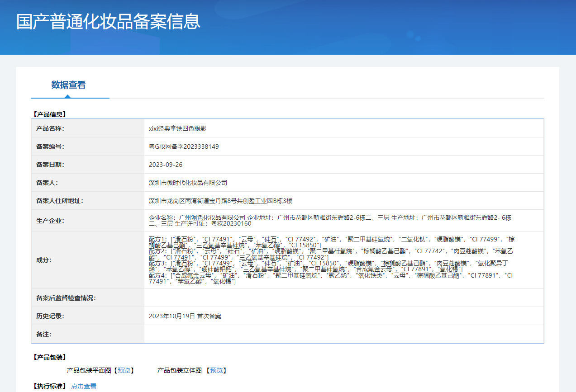
Task: Select filing number 粤G妆网备字2023338149
Action: click(184, 146)
